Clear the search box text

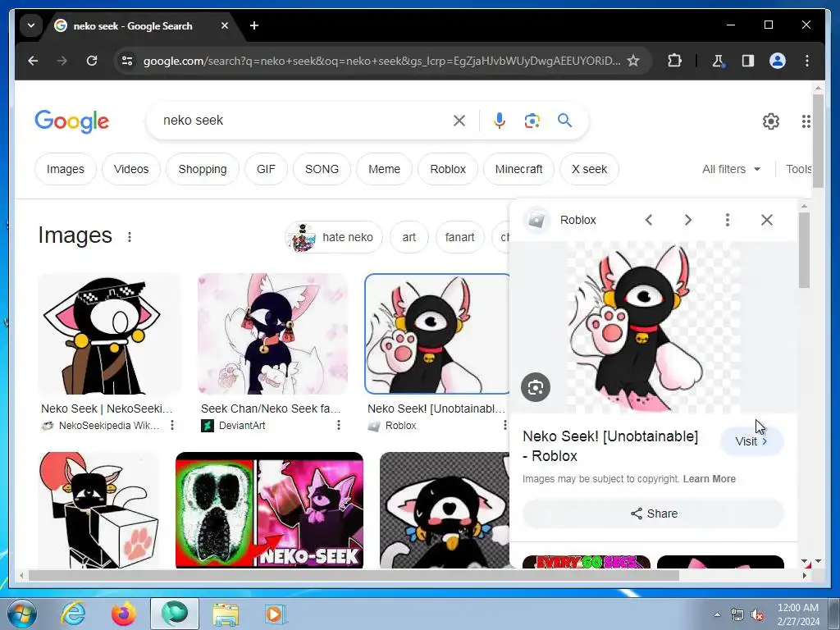pos(459,121)
